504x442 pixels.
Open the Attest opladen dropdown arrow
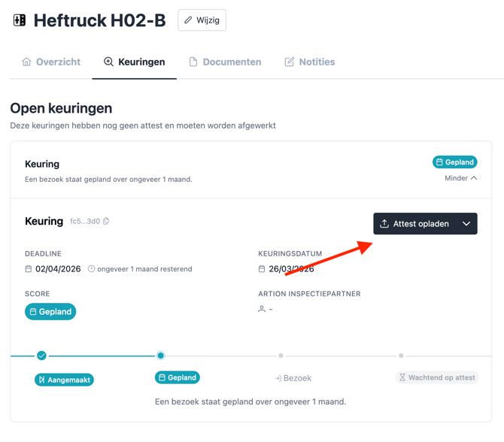pyautogui.click(x=466, y=224)
